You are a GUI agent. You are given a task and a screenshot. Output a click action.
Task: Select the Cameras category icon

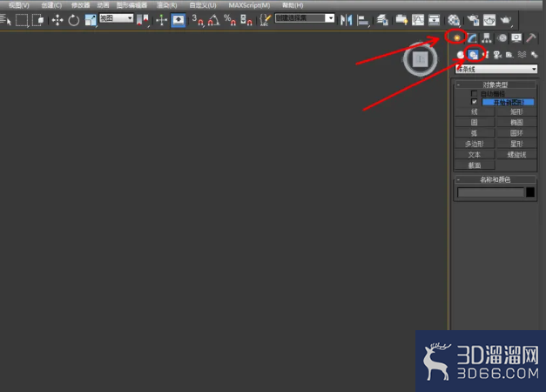click(x=497, y=55)
